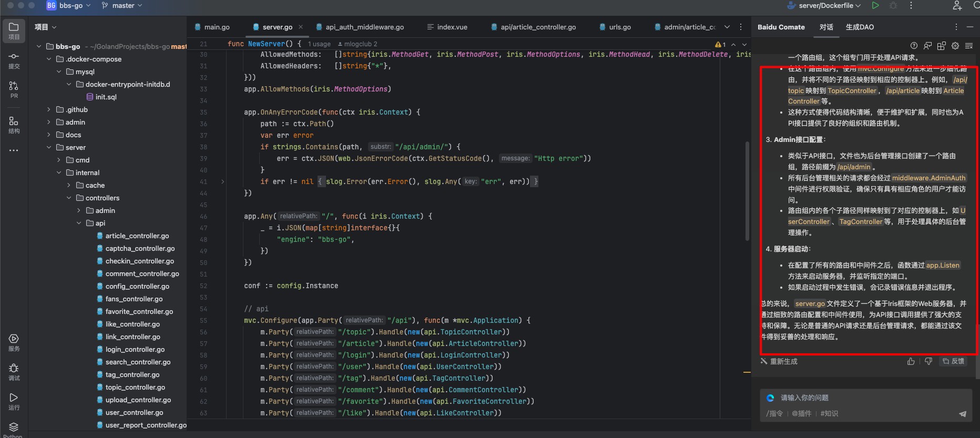Expand the docs folder

[x=49, y=135]
